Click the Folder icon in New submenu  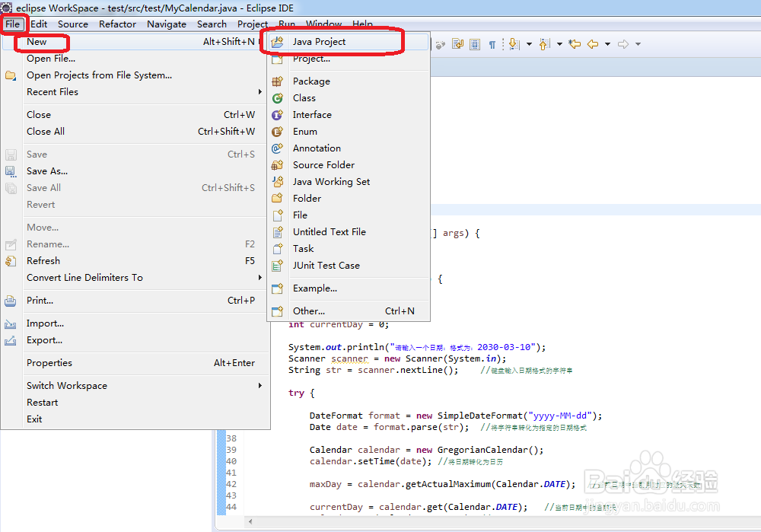(x=277, y=199)
